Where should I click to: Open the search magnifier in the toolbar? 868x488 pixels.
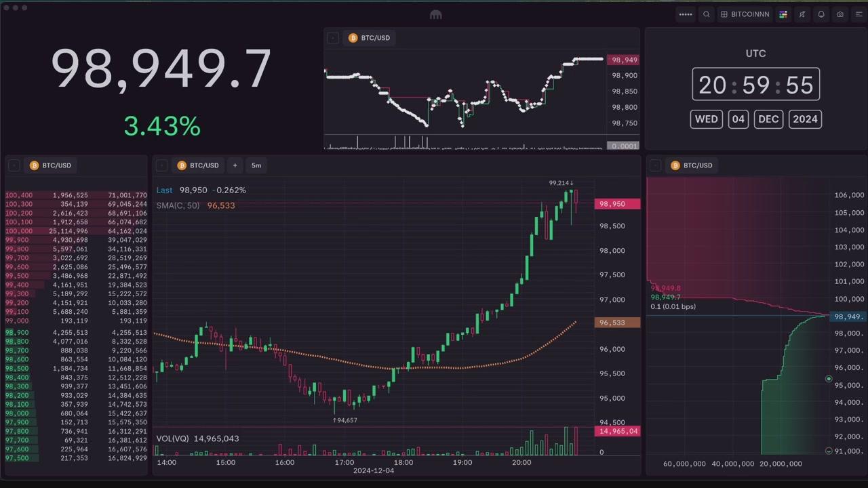[707, 14]
